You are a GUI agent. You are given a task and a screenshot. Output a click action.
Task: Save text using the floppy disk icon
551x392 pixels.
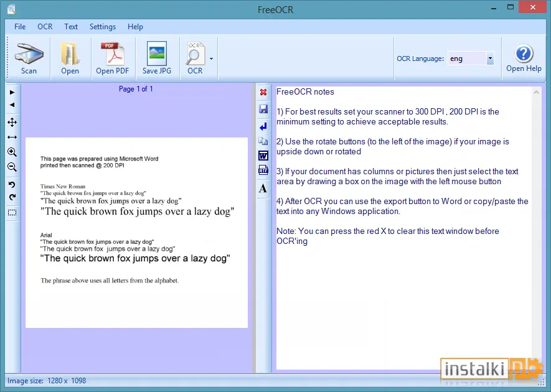263,109
